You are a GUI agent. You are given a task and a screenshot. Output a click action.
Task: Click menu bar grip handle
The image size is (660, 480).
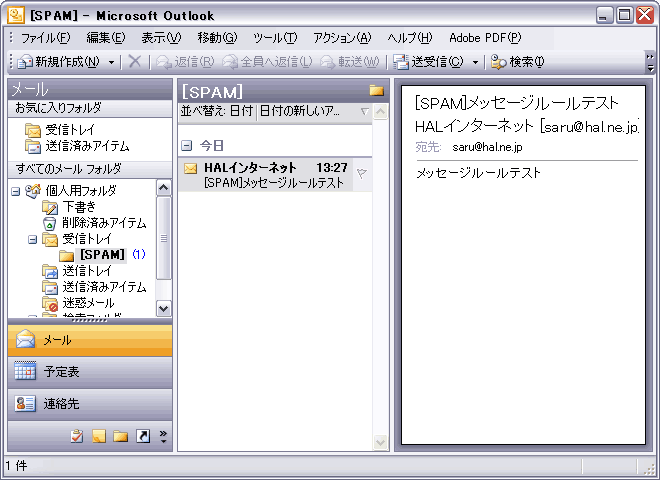pyautogui.click(x=11, y=37)
